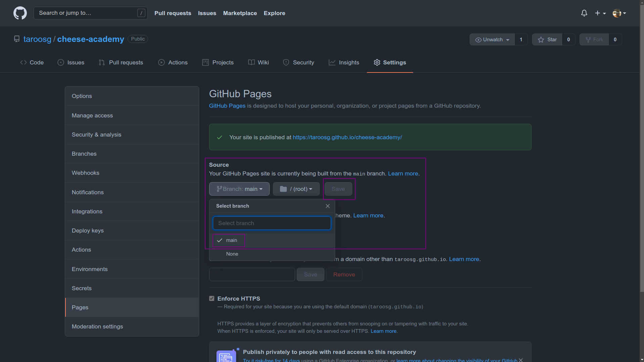
Task: Expand the Unwatch dropdown
Action: [x=492, y=40]
